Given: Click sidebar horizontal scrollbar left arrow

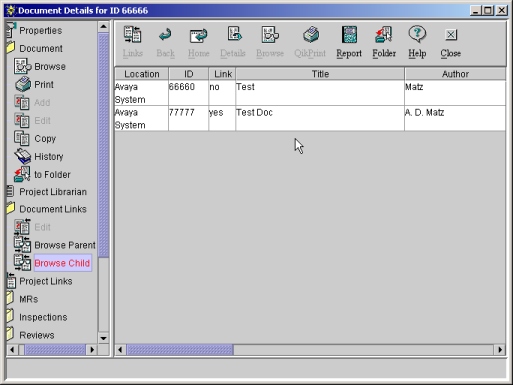Looking at the screenshot, I should tap(12, 350).
